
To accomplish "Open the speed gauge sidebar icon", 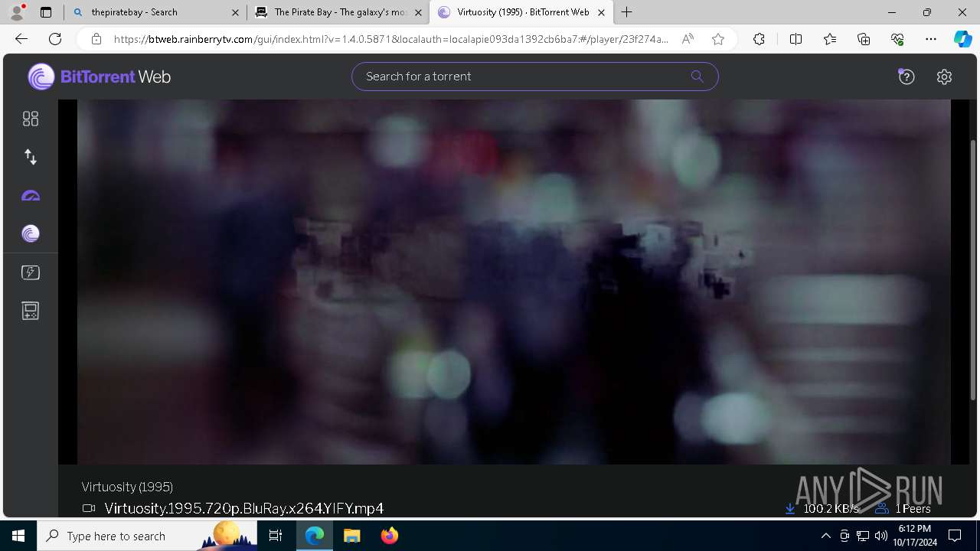I will click(x=31, y=196).
